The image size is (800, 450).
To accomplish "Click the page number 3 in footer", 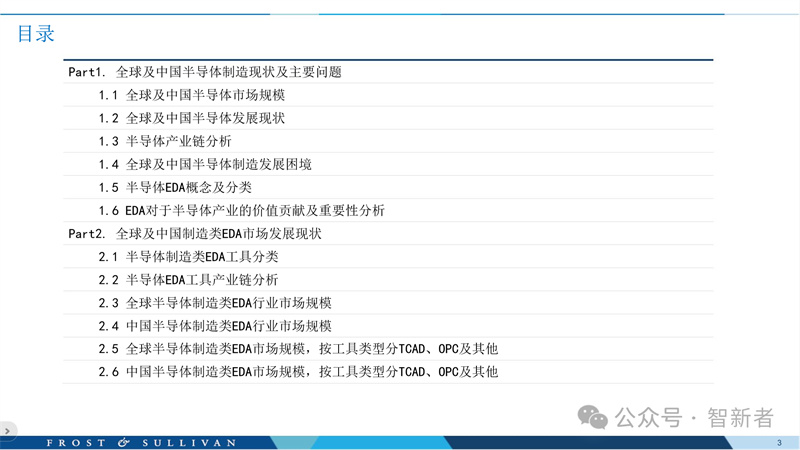I will (x=779, y=443).
